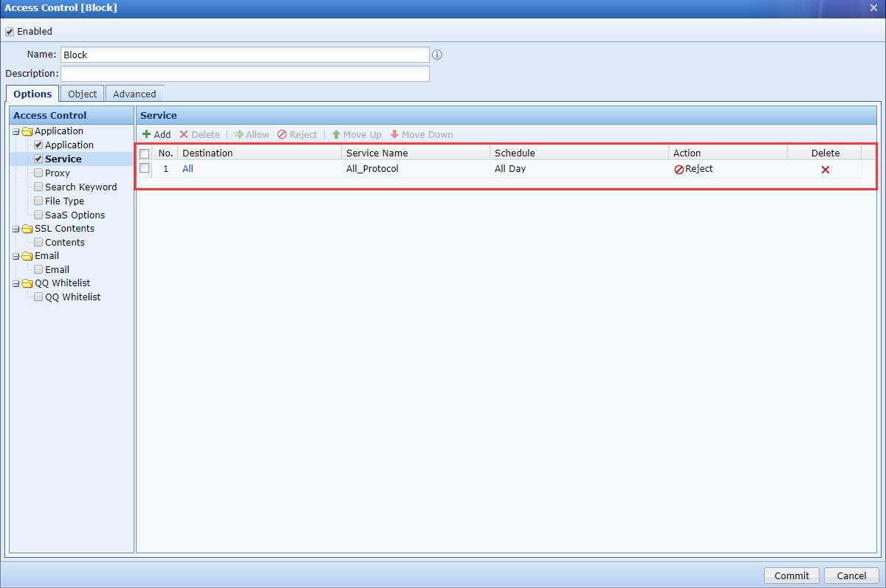This screenshot has width=886, height=588.
Task: Enable the Proxy checkbox in Access Control tree
Action: click(x=38, y=173)
